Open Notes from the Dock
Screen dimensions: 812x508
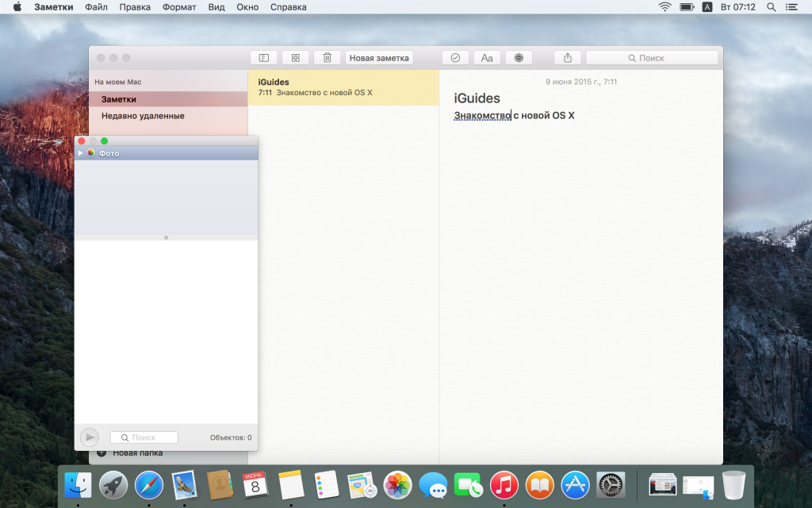coord(291,485)
